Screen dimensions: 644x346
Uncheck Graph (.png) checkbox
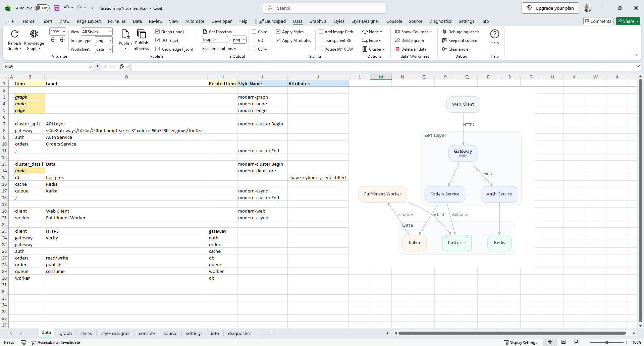click(157, 32)
